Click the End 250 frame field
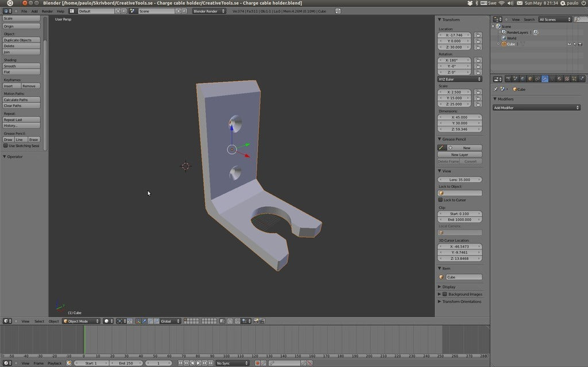The width and height of the screenshot is (588, 367). 125,363
